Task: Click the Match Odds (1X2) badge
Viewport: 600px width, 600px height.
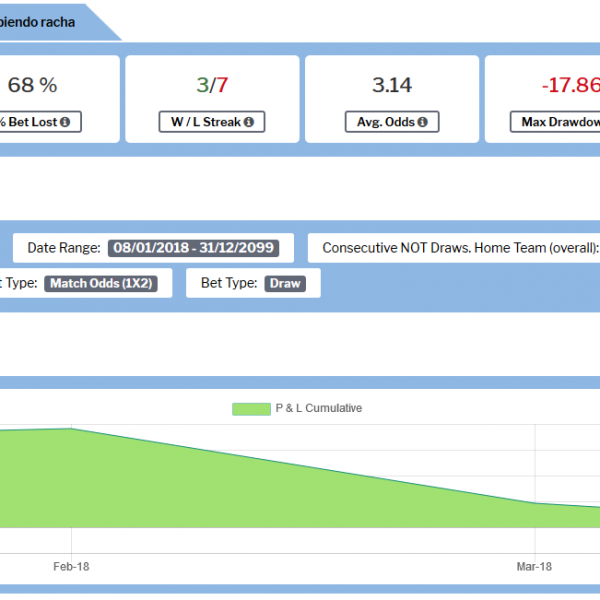Action: coord(100,283)
